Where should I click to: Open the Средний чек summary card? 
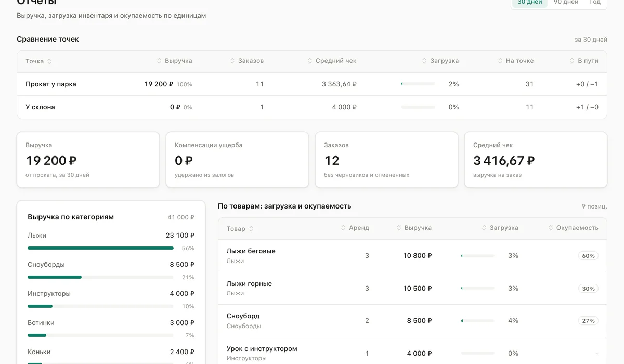pyautogui.click(x=536, y=160)
